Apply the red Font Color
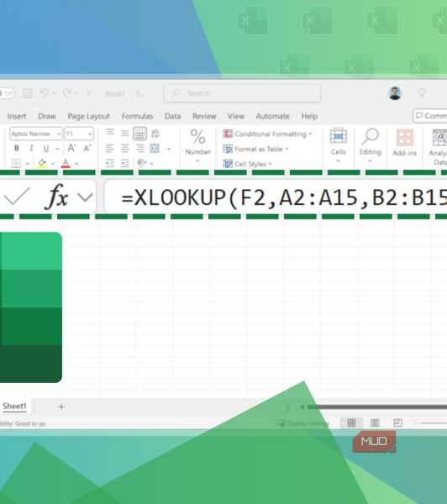This screenshot has width=447, height=504. 66,163
